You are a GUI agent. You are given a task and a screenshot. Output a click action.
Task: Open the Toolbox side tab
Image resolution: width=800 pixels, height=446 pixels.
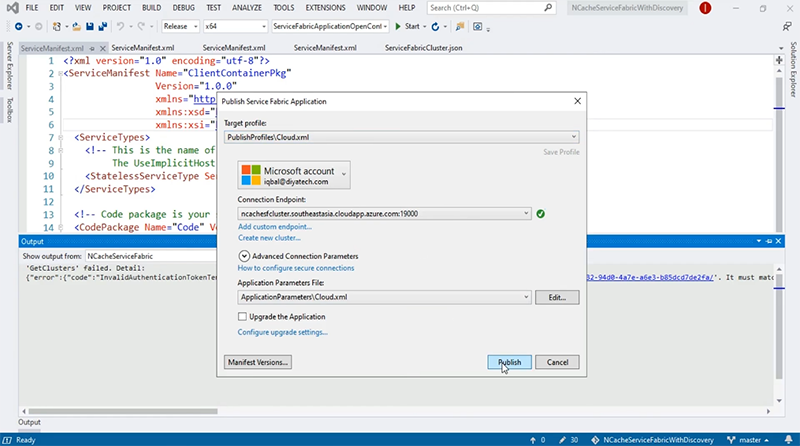coord(9,110)
